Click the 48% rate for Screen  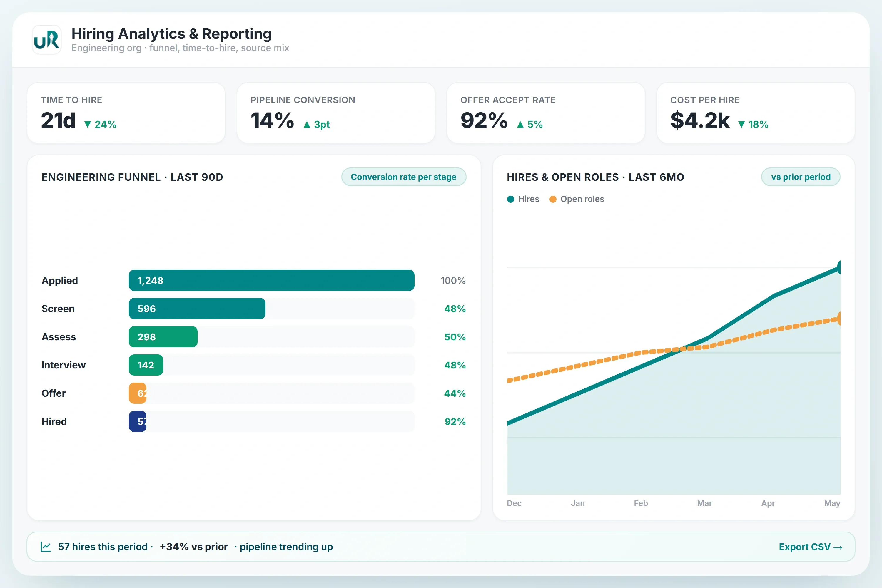(x=455, y=309)
